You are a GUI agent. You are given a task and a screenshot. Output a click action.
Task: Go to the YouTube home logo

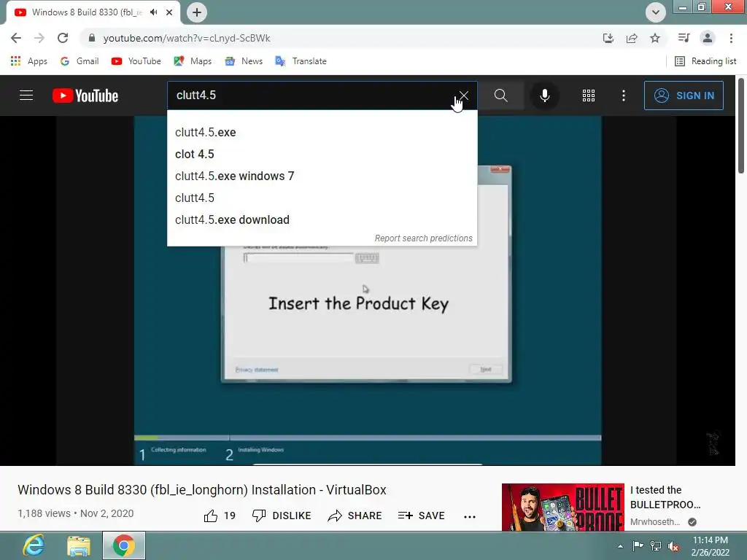coord(85,96)
